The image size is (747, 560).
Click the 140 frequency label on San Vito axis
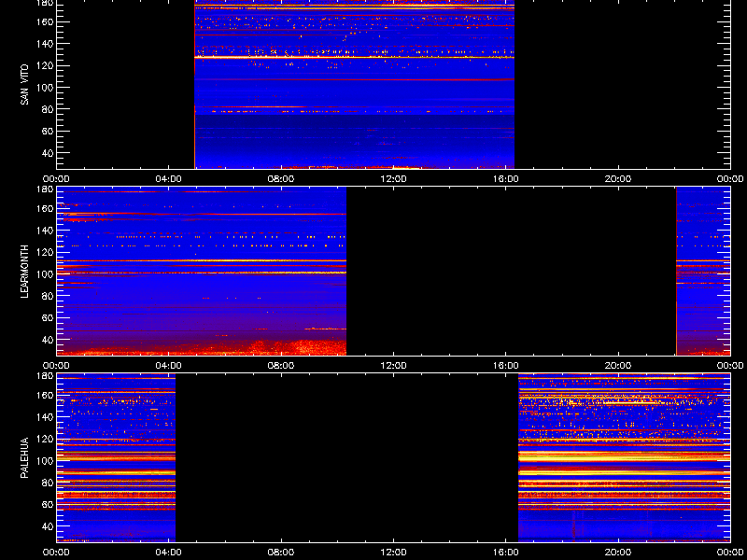(45, 44)
